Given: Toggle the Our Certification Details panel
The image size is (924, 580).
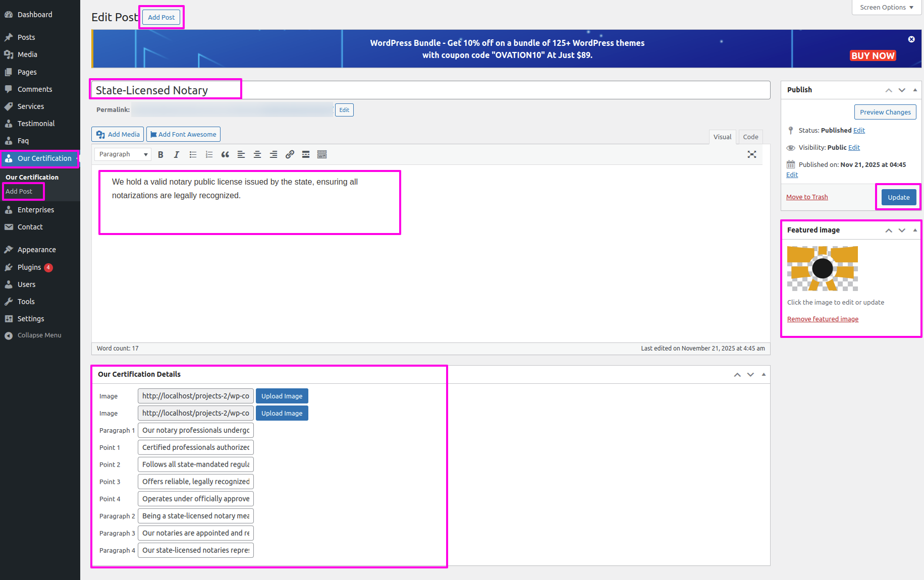Looking at the screenshot, I should point(764,374).
